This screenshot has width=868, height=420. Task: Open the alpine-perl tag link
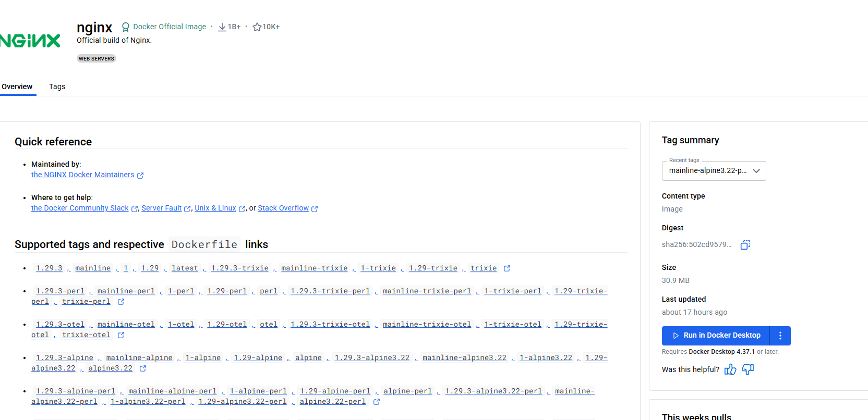tap(408, 391)
